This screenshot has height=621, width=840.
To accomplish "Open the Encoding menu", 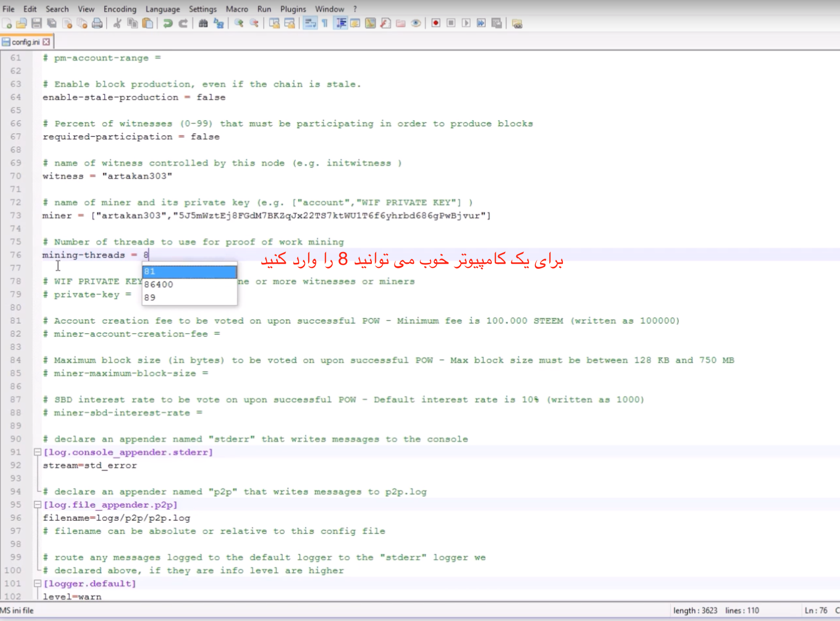I will click(120, 9).
